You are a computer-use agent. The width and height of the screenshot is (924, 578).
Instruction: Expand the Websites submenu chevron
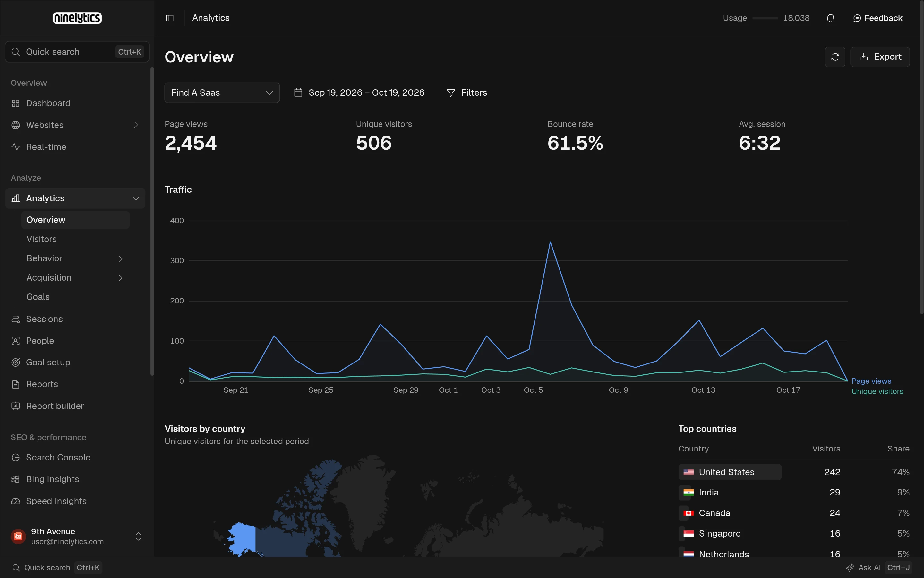[x=136, y=125]
